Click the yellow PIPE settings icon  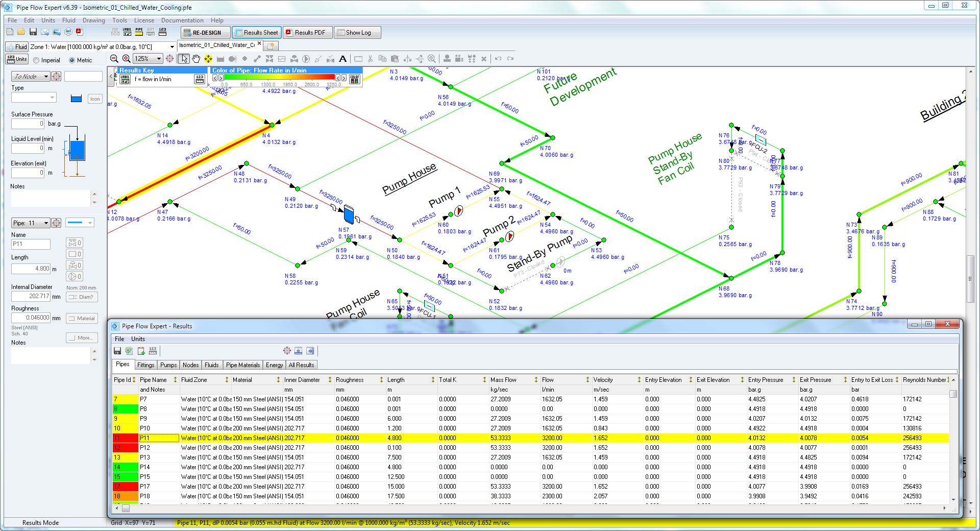click(x=139, y=32)
